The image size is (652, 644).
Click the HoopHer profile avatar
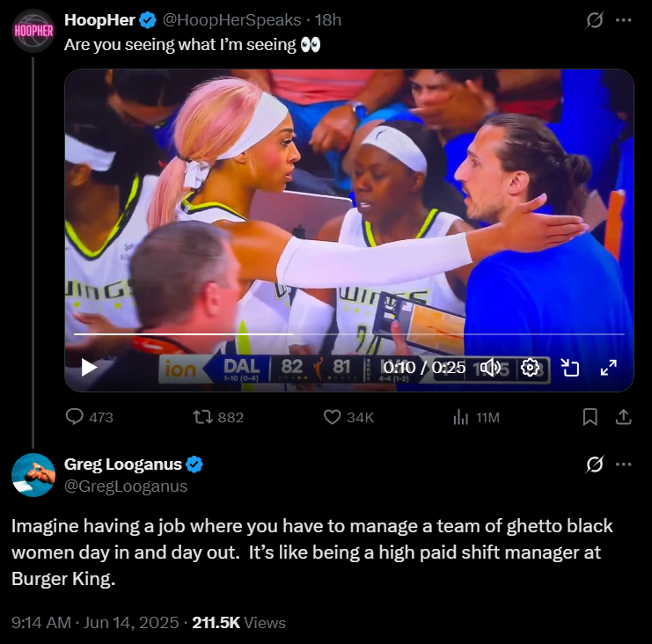coord(33,31)
